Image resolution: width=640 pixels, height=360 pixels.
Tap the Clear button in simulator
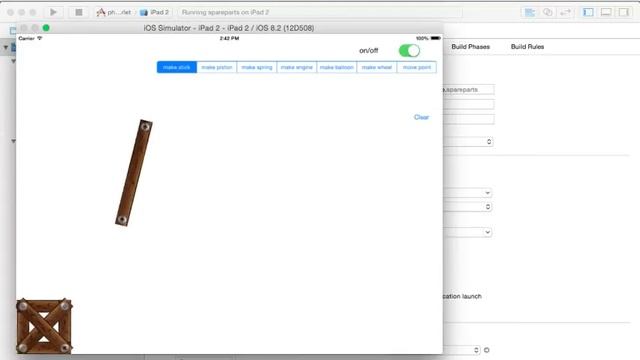click(x=421, y=117)
